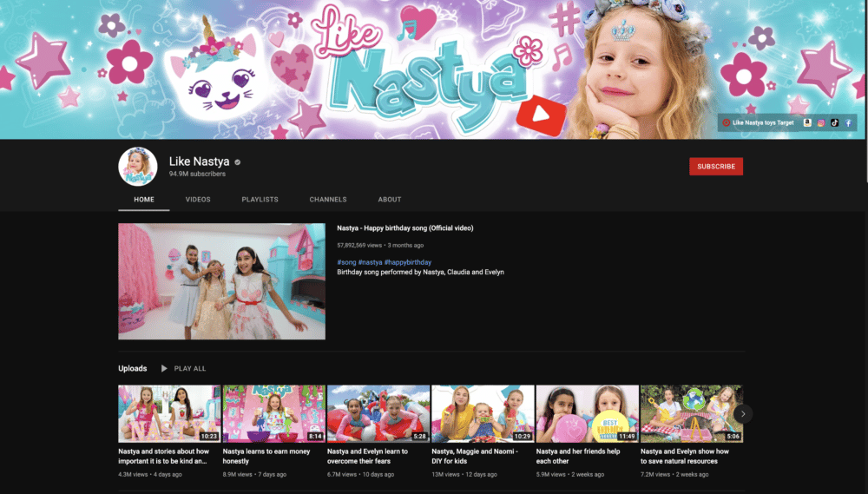Subscribe to the Like Nastya channel
Viewport: 868px width, 494px height.
(716, 166)
